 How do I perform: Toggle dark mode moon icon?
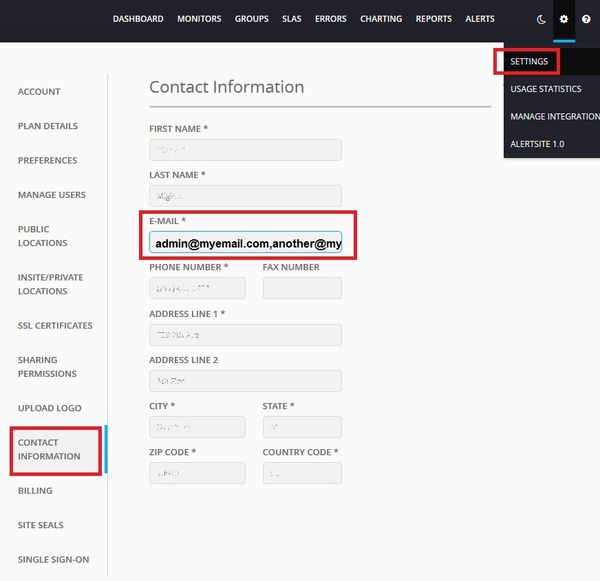tap(541, 19)
